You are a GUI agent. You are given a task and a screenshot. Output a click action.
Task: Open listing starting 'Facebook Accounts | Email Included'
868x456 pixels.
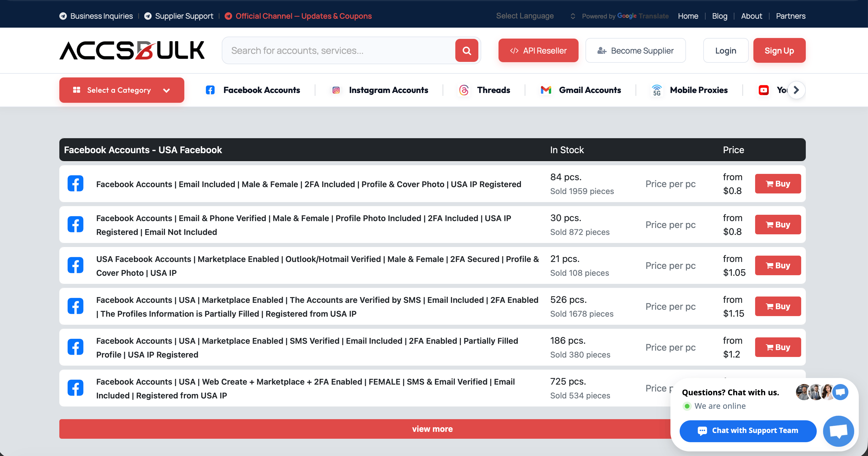(309, 184)
